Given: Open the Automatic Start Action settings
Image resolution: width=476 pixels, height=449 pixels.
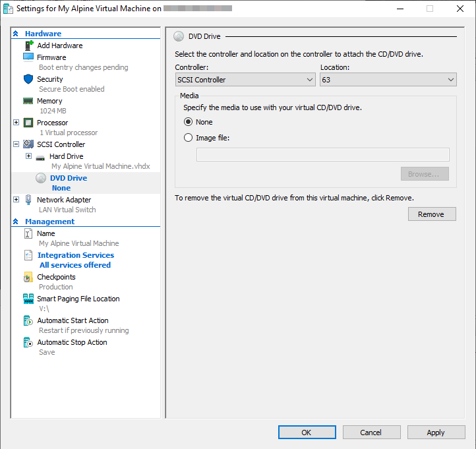Looking at the screenshot, I should click(73, 320).
